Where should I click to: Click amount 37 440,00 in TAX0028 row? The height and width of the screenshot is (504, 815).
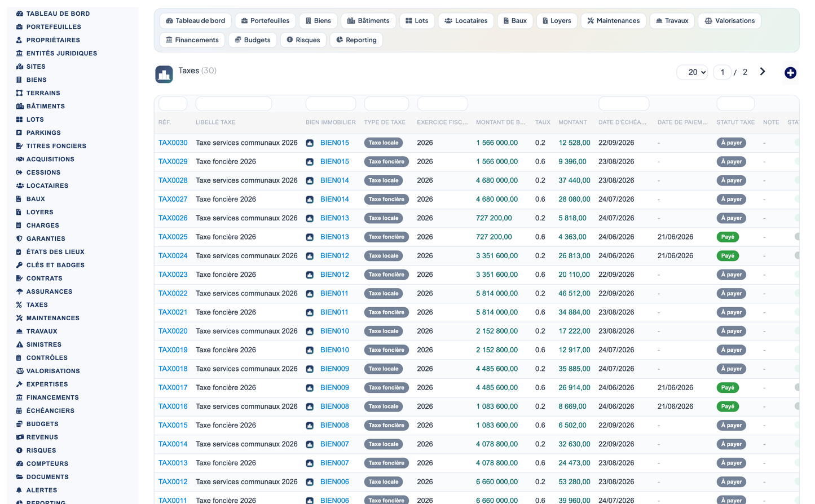(x=574, y=180)
